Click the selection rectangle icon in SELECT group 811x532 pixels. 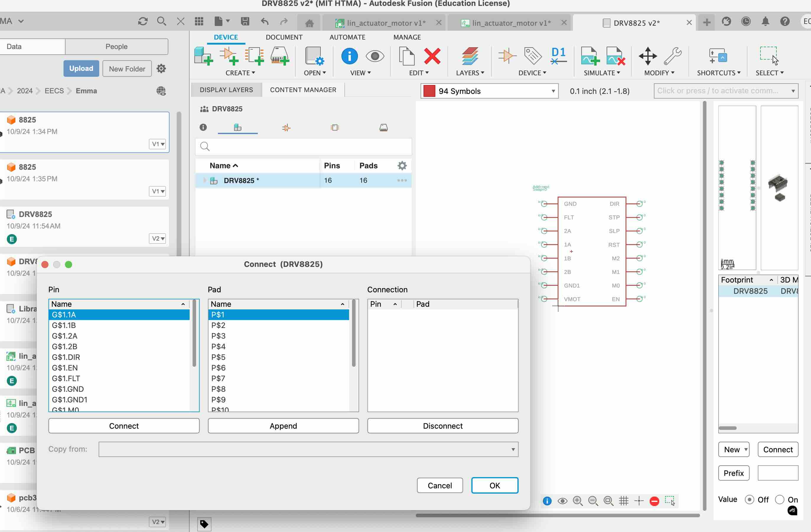tap(769, 56)
